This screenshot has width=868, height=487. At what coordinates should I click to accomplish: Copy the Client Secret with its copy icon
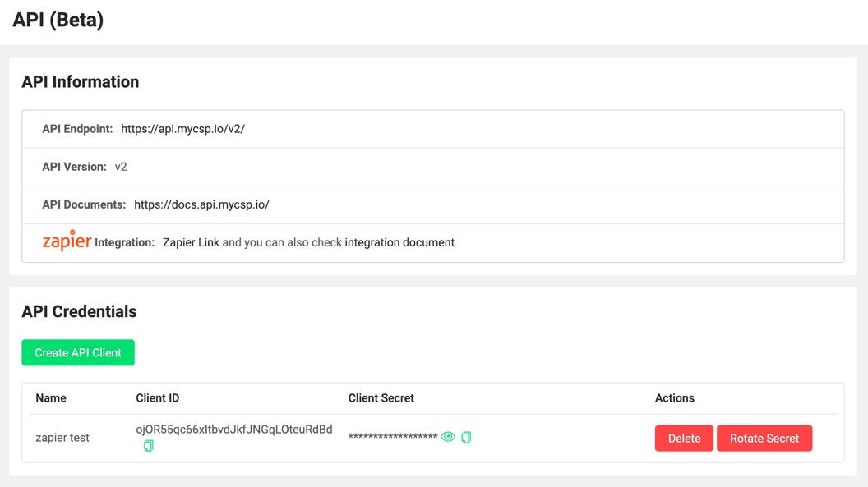466,438
